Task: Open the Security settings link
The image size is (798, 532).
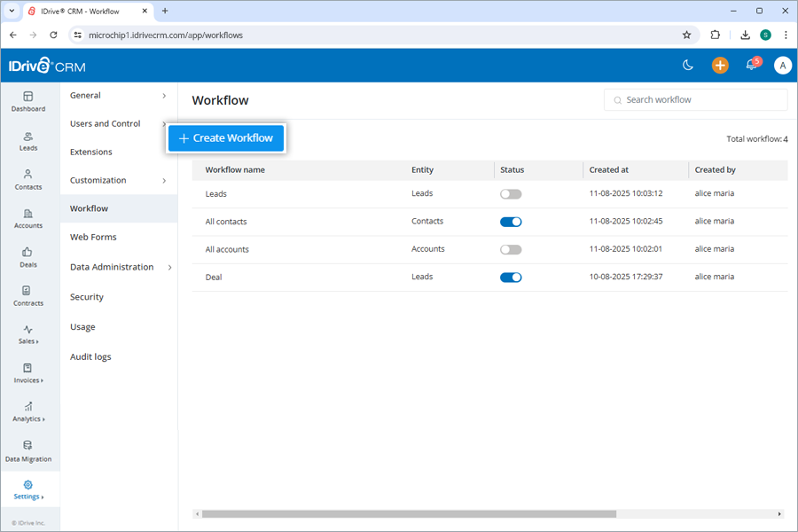Action: tap(86, 297)
